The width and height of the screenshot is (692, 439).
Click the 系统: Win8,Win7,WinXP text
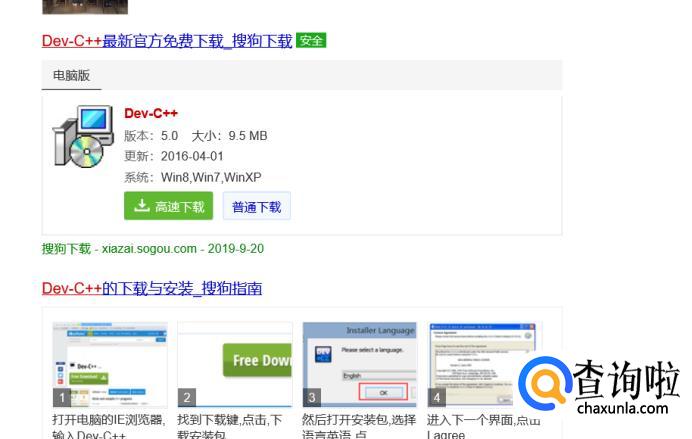193,177
